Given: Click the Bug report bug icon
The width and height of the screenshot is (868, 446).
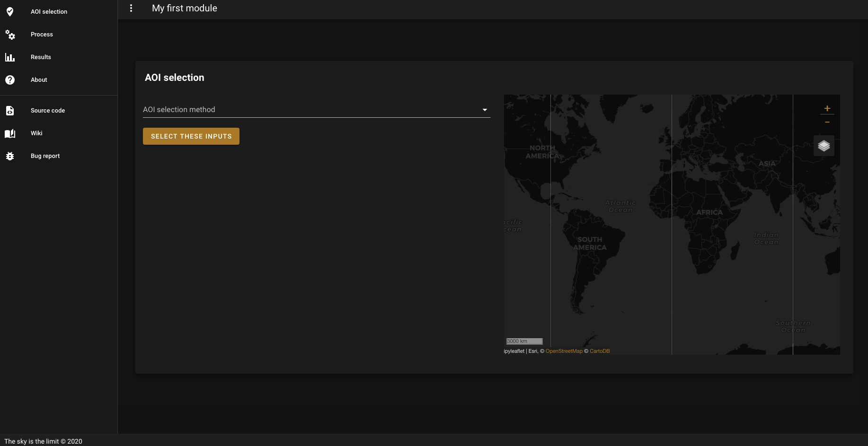Looking at the screenshot, I should tap(10, 156).
